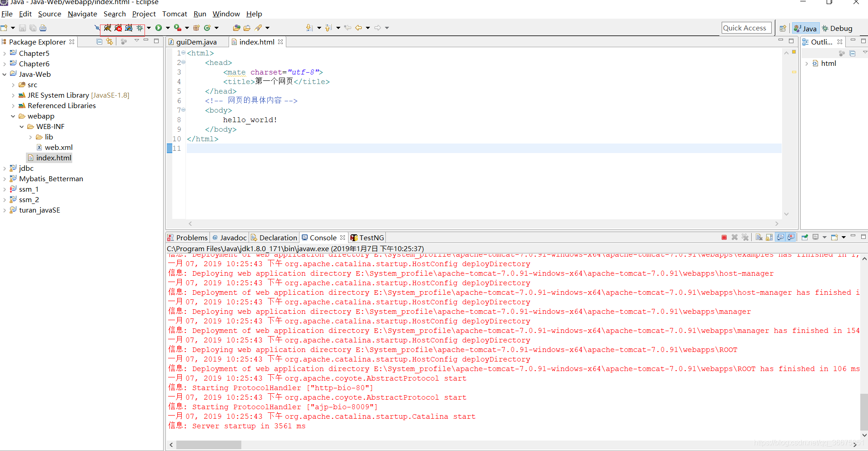Switch to the Problems tab
The width and height of the screenshot is (868, 451).
tap(187, 238)
